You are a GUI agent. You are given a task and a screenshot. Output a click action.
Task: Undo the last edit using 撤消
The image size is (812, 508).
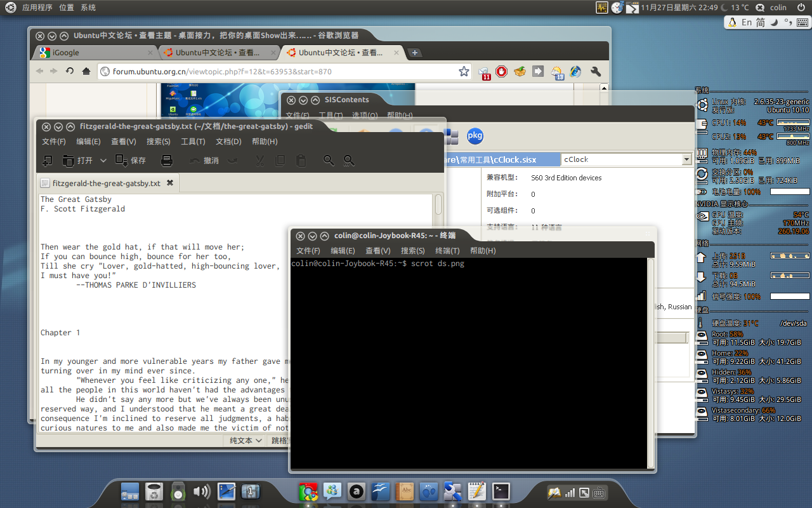(x=204, y=161)
